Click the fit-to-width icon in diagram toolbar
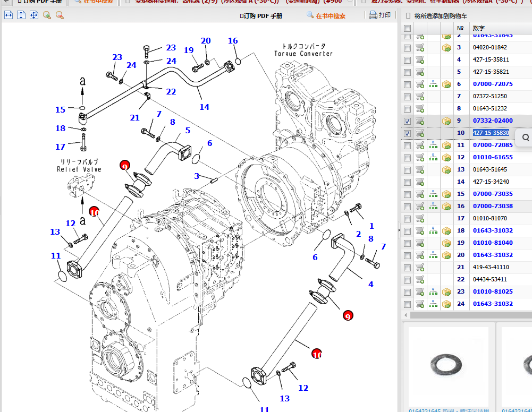 tap(8, 15)
